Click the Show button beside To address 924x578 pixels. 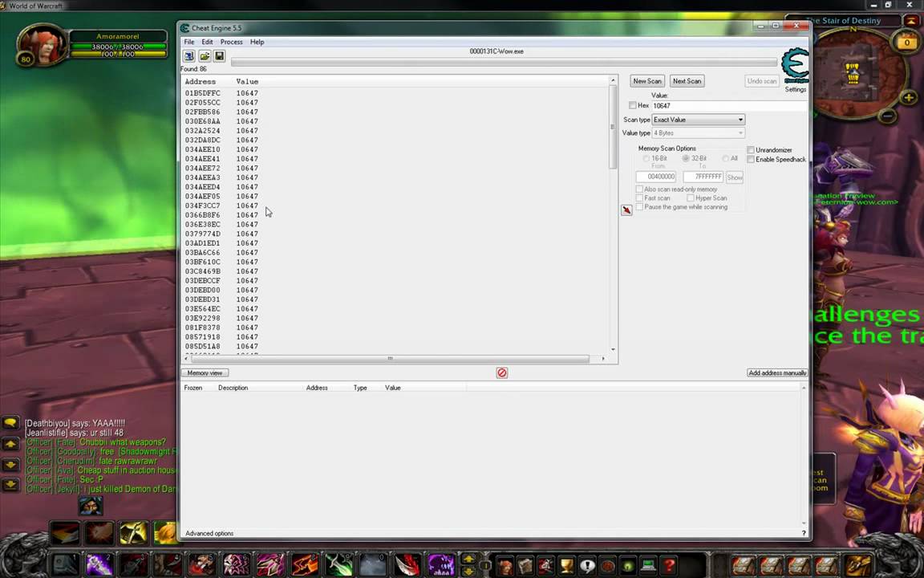pos(734,177)
